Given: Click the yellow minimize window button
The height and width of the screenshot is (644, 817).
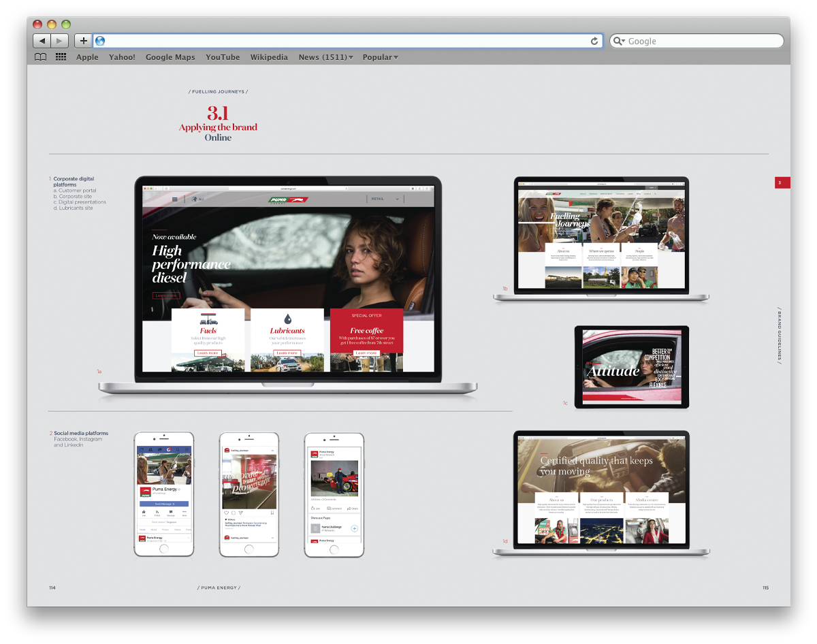Looking at the screenshot, I should 52,25.
